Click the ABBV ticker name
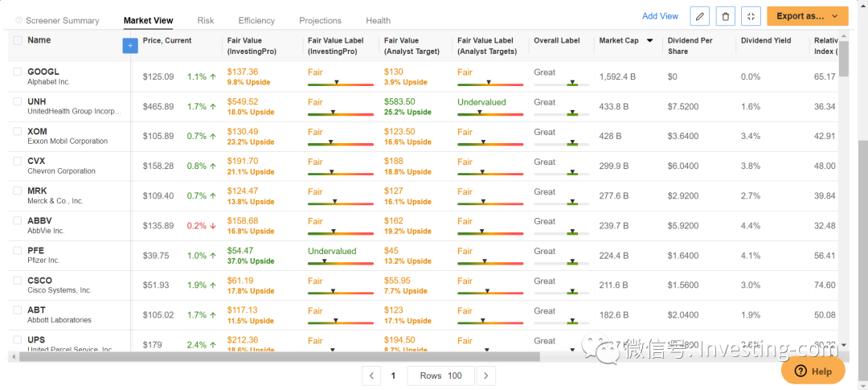This screenshot has height=390, width=868. 39,220
